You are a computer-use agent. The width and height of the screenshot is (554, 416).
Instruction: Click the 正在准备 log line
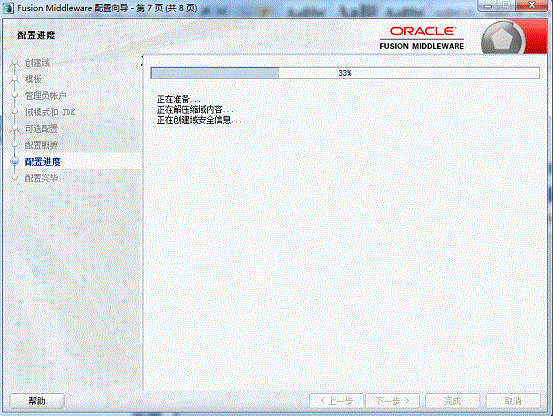pyautogui.click(x=179, y=99)
